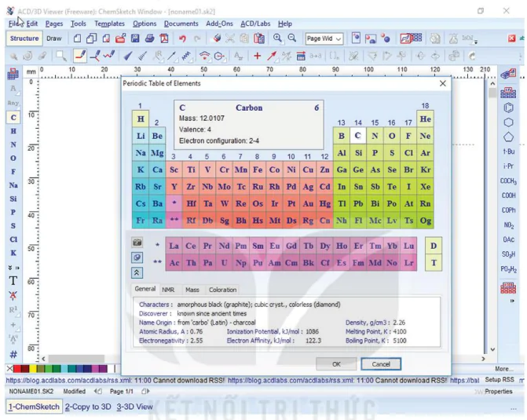Image resolution: width=527 pixels, height=420 pixels.
Task: Click 2-Copy to 3D button
Action: click(88, 407)
